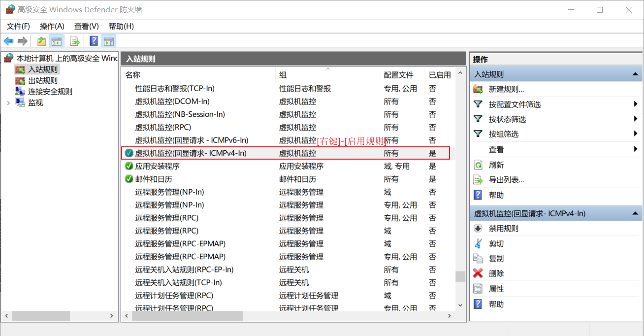Click the 连接安全规则 tree icon
The height and width of the screenshot is (336, 644).
pyautogui.click(x=20, y=91)
